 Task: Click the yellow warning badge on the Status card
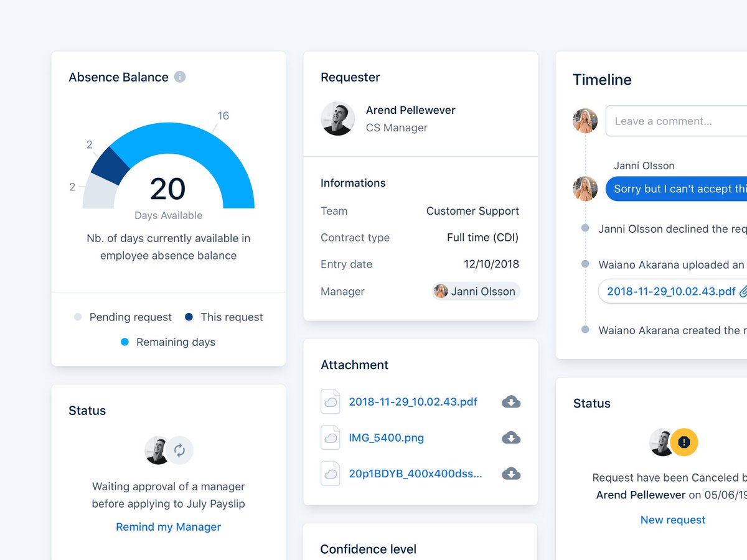pos(684,442)
